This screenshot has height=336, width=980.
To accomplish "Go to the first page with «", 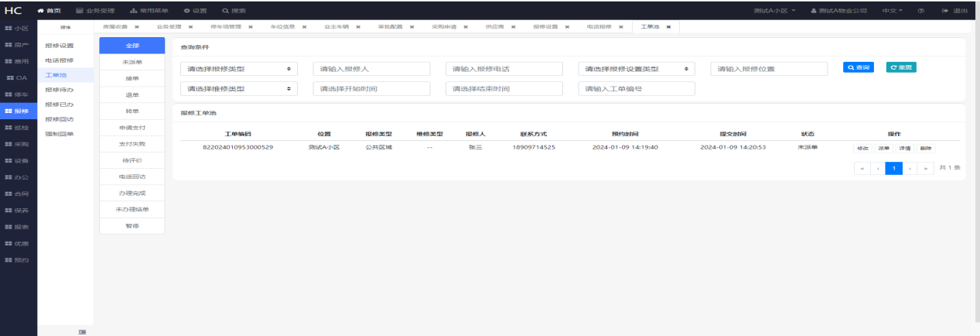I will point(862,167).
